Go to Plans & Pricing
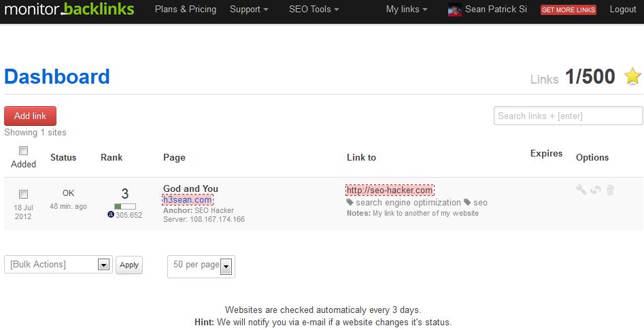 (x=185, y=10)
